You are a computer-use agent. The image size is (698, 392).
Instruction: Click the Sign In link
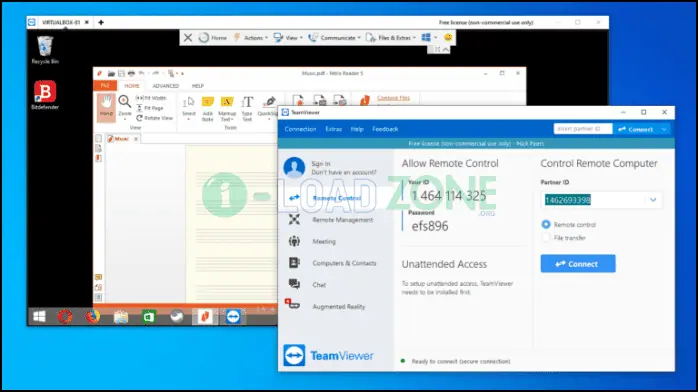pos(321,164)
